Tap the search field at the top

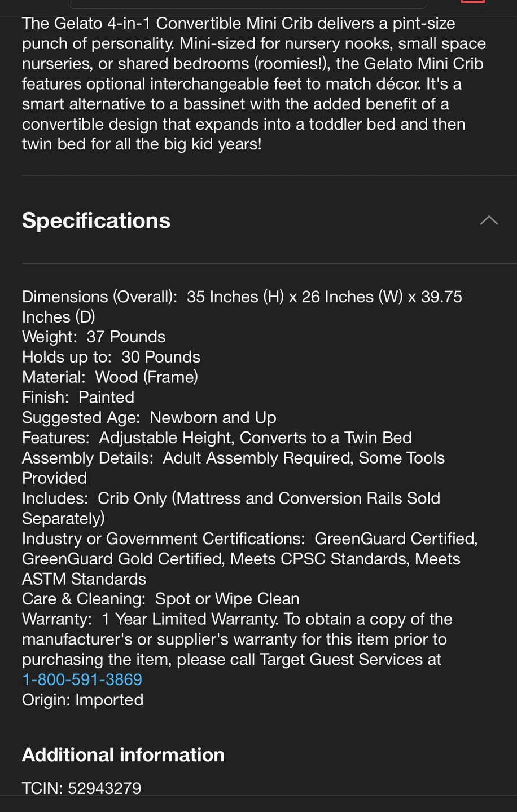pyautogui.click(x=248, y=4)
